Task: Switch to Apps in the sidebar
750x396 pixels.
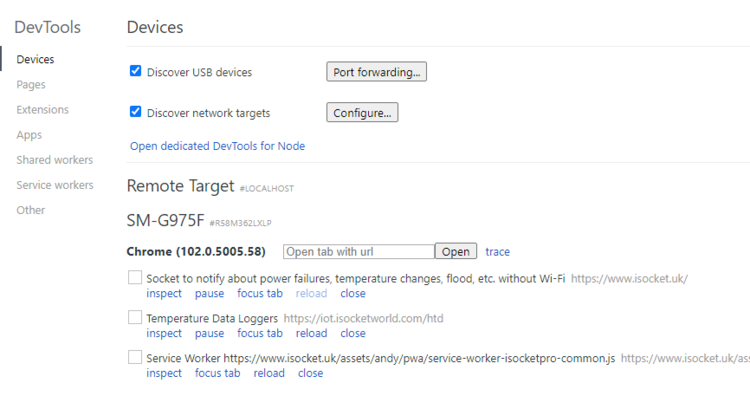Action: coord(29,135)
